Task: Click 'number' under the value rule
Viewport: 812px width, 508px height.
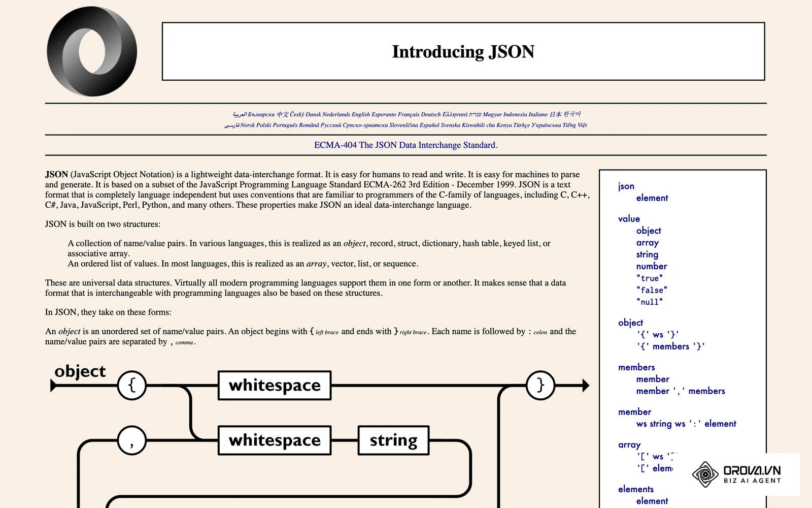Action: pos(652,266)
